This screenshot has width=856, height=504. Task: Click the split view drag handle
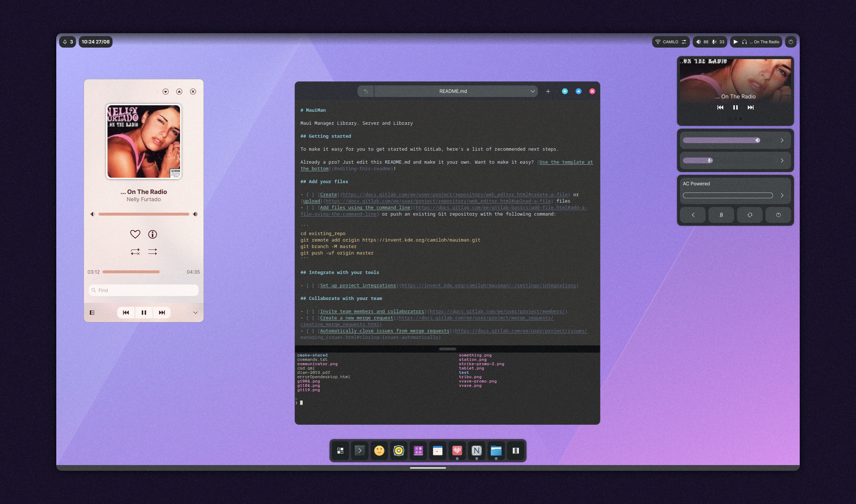[447, 349]
